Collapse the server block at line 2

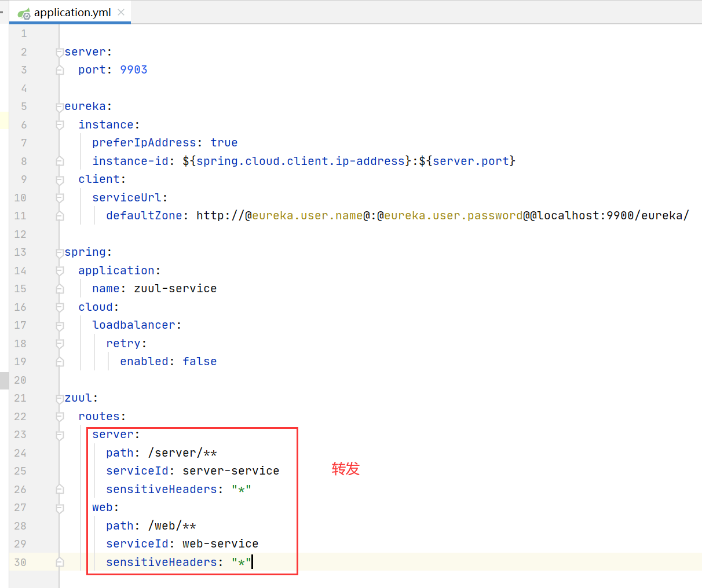coord(60,52)
